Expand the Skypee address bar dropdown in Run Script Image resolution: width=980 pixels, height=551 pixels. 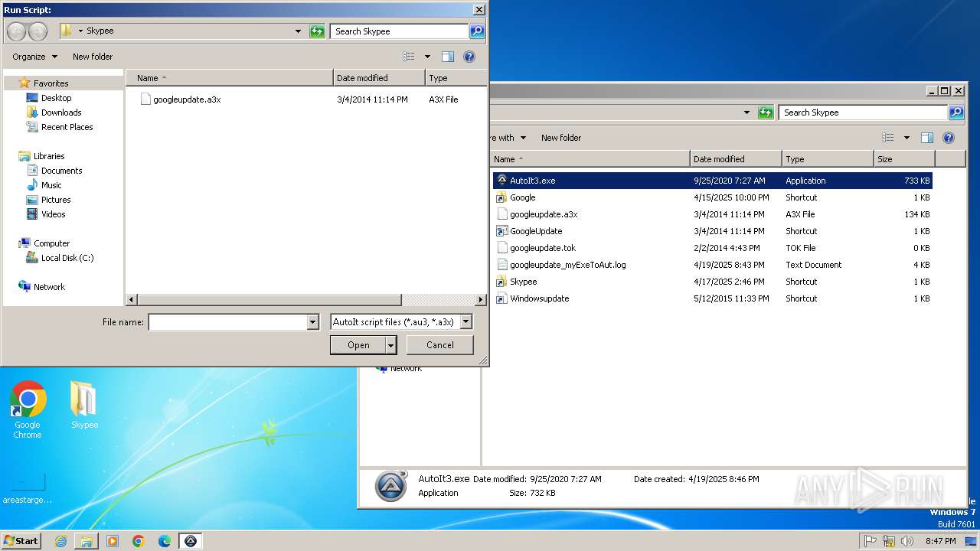[x=298, y=31]
